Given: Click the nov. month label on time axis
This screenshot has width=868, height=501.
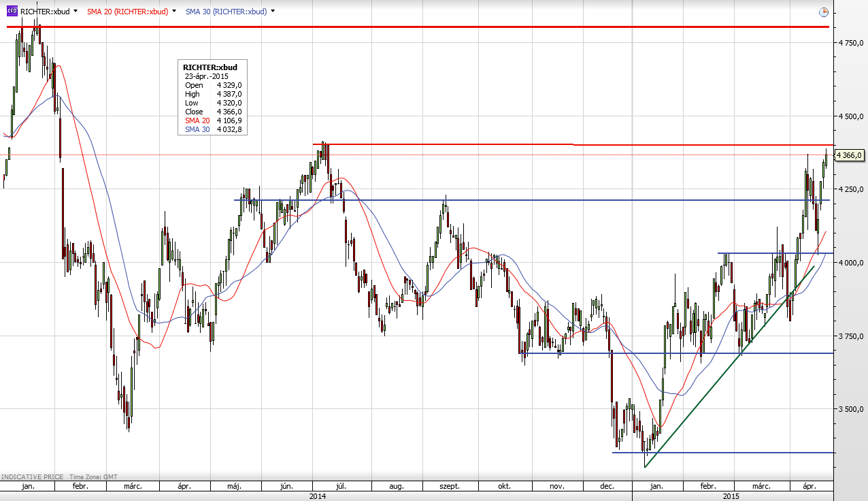Looking at the screenshot, I should [x=557, y=487].
